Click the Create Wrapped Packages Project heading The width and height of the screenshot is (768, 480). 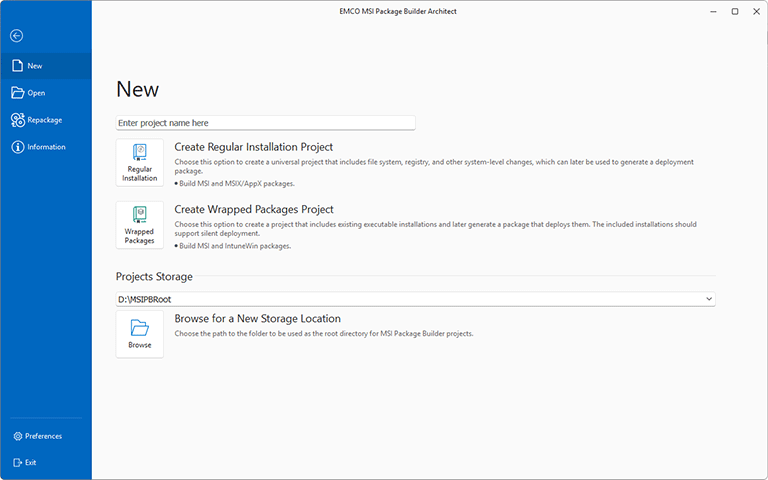[x=254, y=209]
